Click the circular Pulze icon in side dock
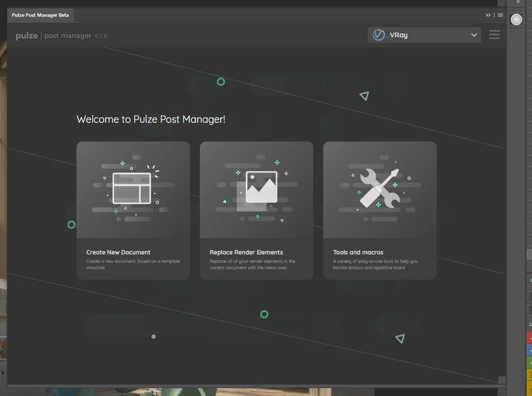532x396 pixels. point(516,19)
